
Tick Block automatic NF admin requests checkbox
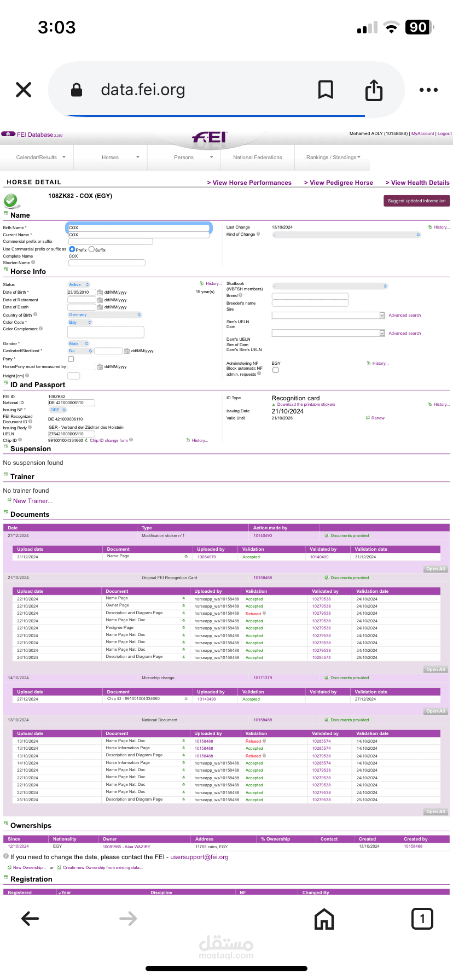(x=275, y=370)
